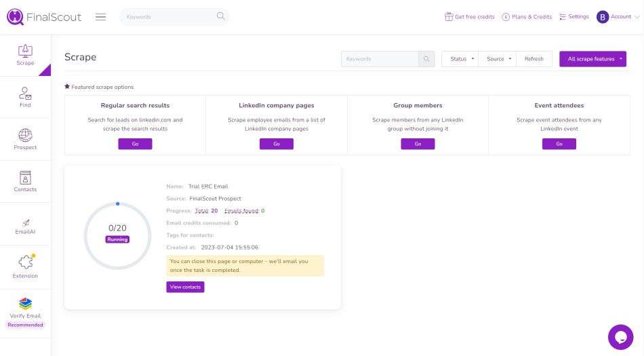Click the scrape Keywords filter field
Image resolution: width=644 pixels, height=356 pixels.
tap(380, 59)
